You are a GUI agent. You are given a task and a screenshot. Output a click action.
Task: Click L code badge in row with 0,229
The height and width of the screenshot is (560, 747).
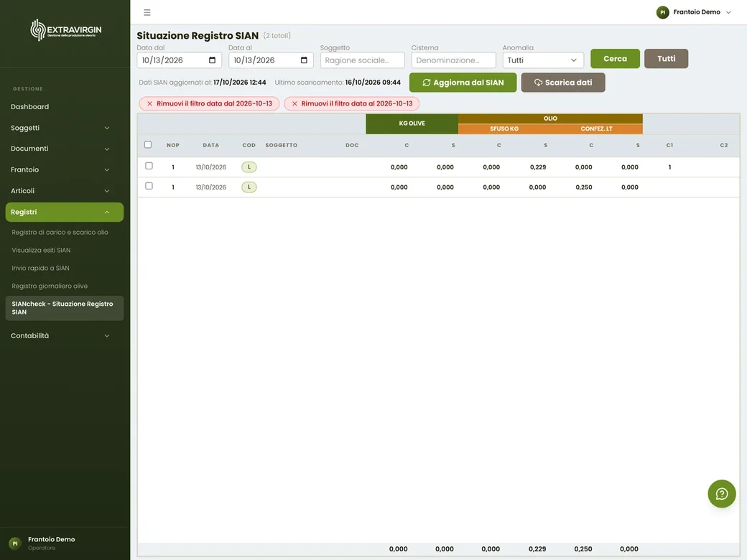tap(249, 167)
